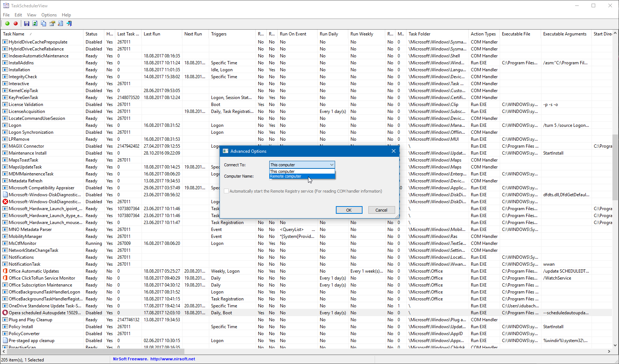Click the scroll-right arrow of horizontal scrollbar

coord(609,351)
